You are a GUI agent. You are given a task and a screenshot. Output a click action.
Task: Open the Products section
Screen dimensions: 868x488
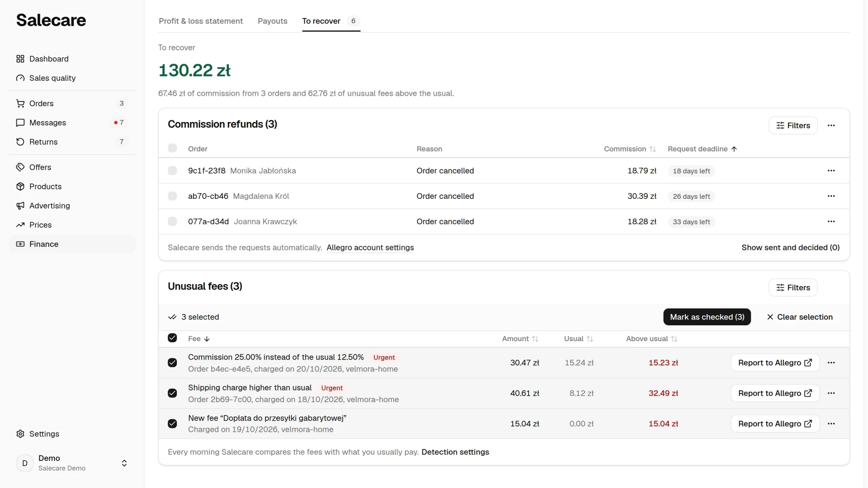pyautogui.click(x=72, y=187)
